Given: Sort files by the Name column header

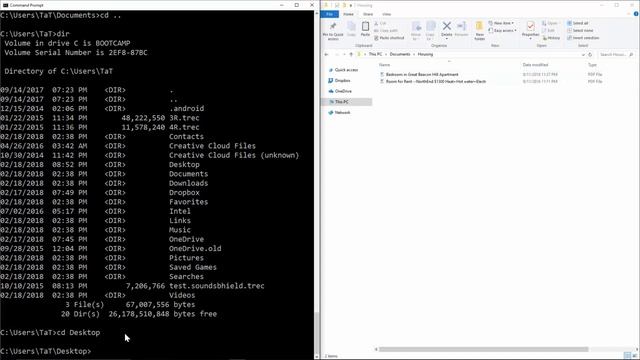Looking at the screenshot, I should tap(384, 65).
